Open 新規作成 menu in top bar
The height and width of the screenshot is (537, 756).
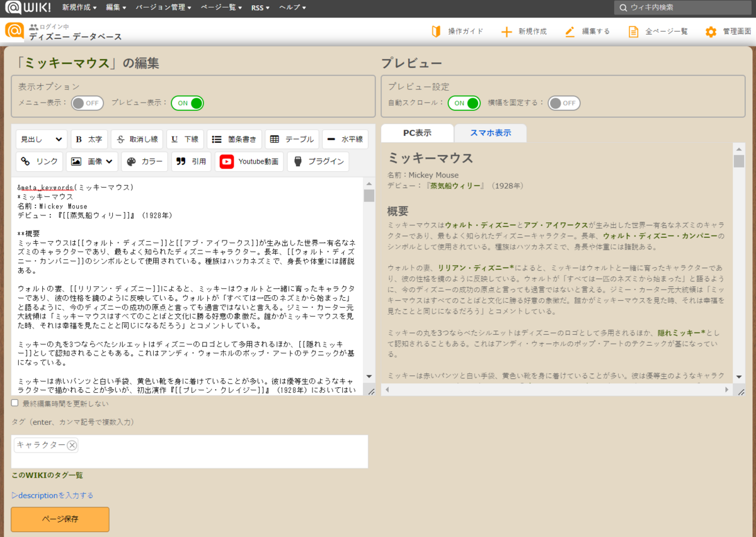(x=79, y=8)
